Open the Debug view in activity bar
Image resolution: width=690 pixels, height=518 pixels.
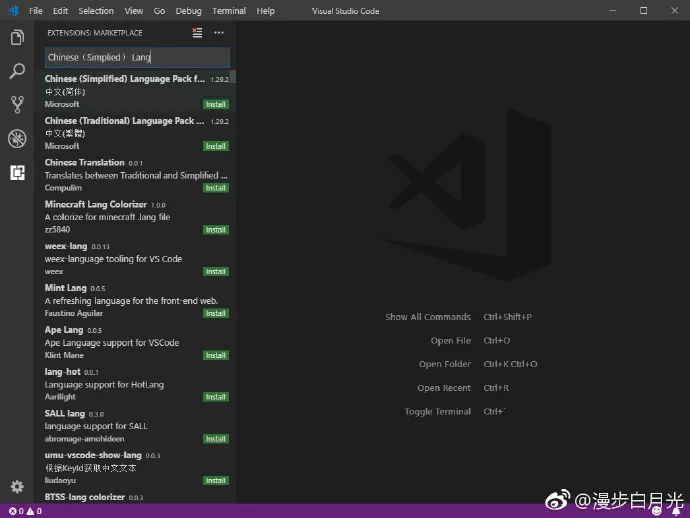tap(17, 139)
